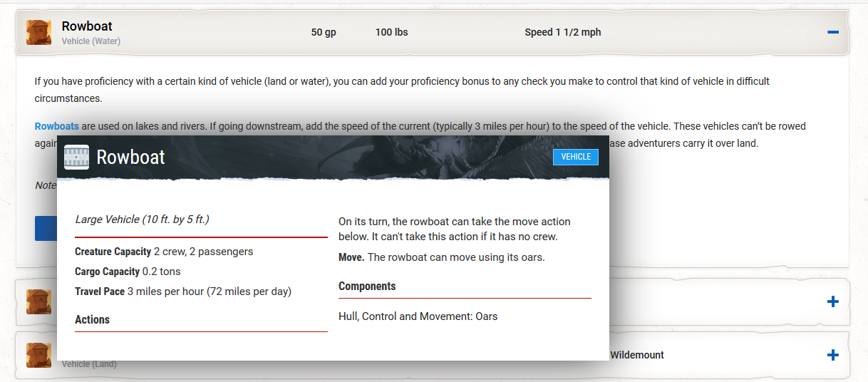This screenshot has width=868, height=382.
Task: Collapse the Rowboat entry with the minus icon
Action: [x=832, y=32]
